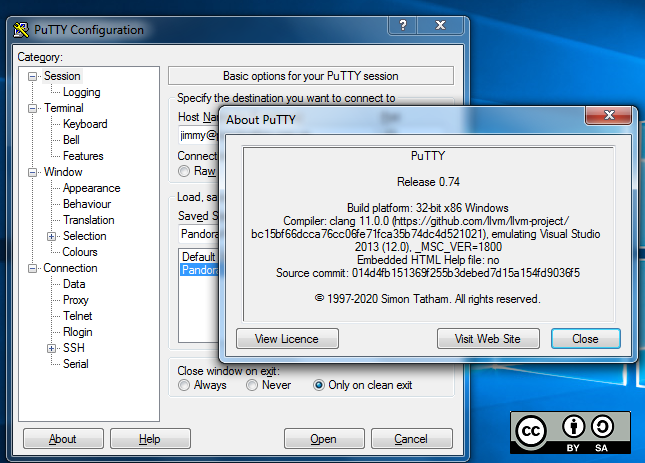Click Close in the About PuTTY dialog
The image size is (645, 463).
point(585,339)
